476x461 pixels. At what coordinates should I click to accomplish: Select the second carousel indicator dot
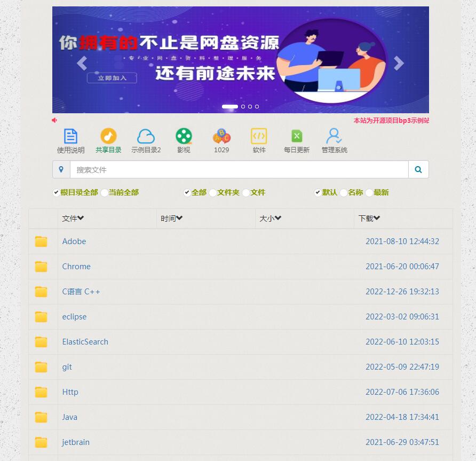[x=243, y=106]
